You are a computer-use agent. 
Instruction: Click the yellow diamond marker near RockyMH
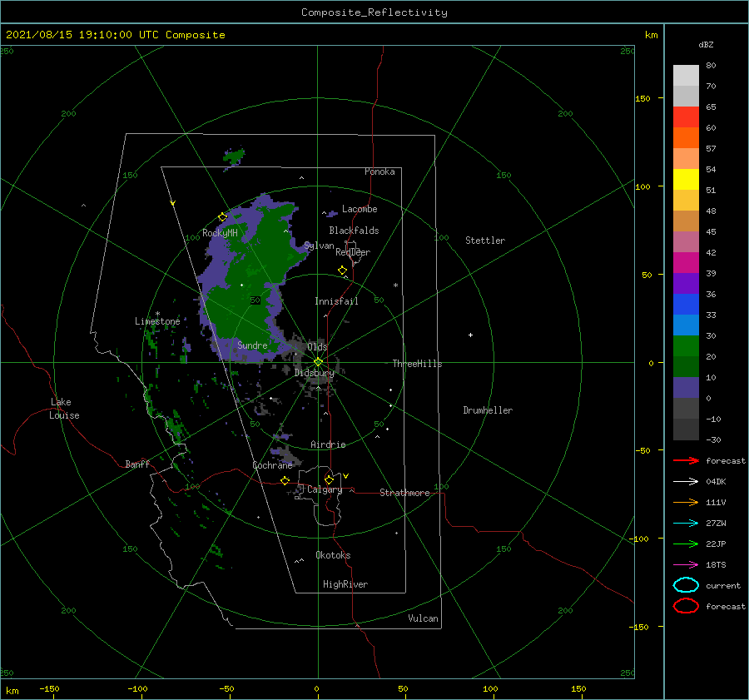(222, 217)
